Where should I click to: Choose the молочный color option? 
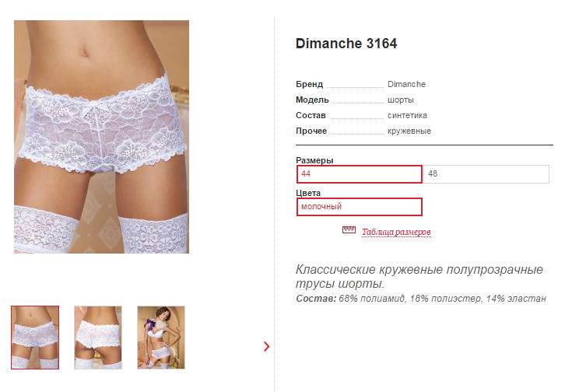360,207
